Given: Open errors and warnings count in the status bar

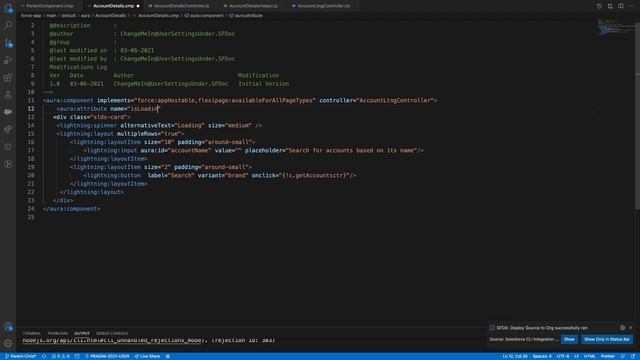Looking at the screenshot, I should click(61, 356).
